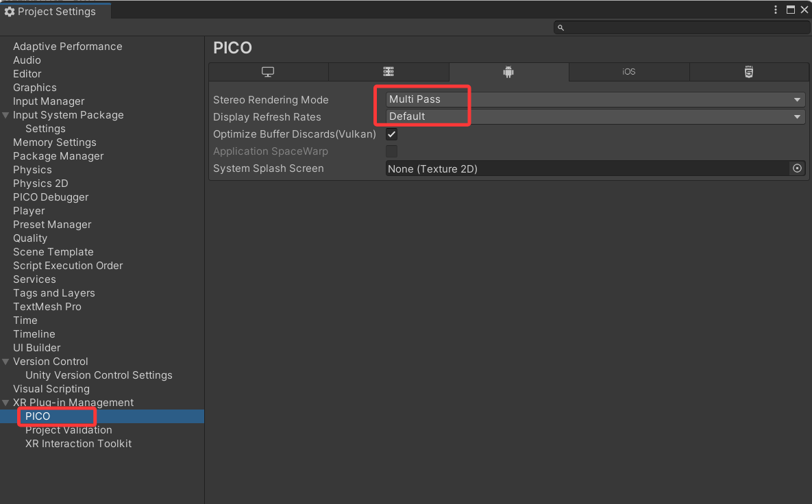Open Quality settings

(x=30, y=238)
